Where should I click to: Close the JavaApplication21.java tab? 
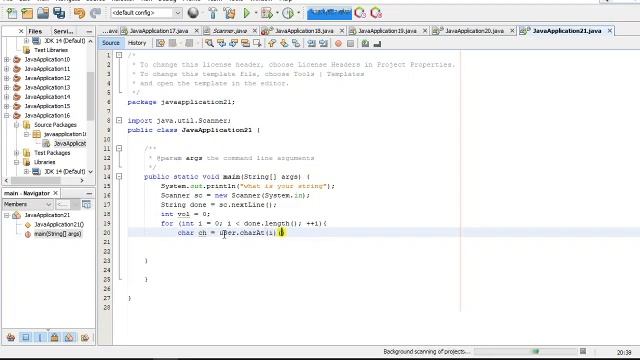(610, 31)
